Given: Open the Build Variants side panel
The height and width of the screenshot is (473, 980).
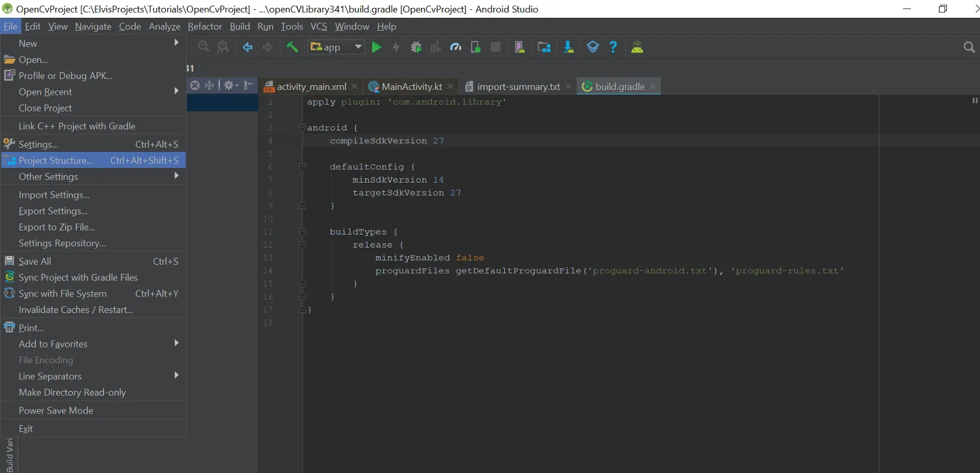Looking at the screenshot, I should pos(9,455).
